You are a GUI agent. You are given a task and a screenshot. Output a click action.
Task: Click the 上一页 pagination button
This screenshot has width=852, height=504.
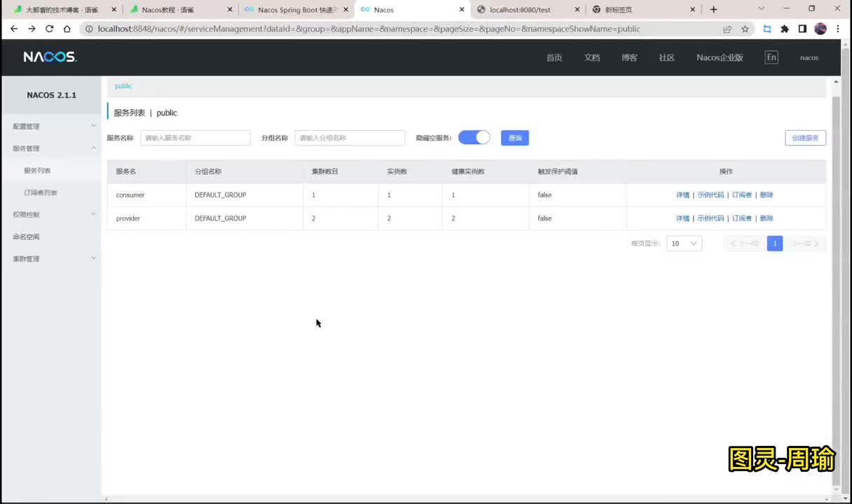point(744,244)
